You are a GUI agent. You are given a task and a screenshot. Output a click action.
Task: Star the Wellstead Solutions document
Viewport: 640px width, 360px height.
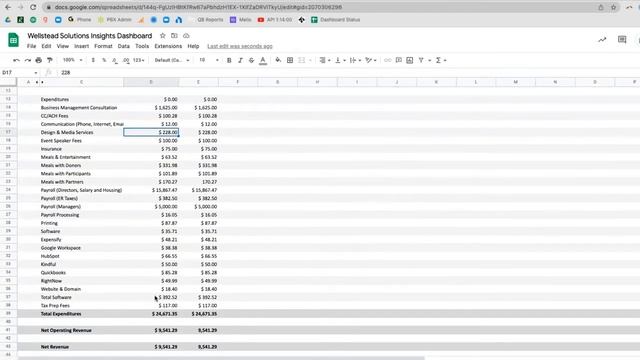tap(162, 36)
